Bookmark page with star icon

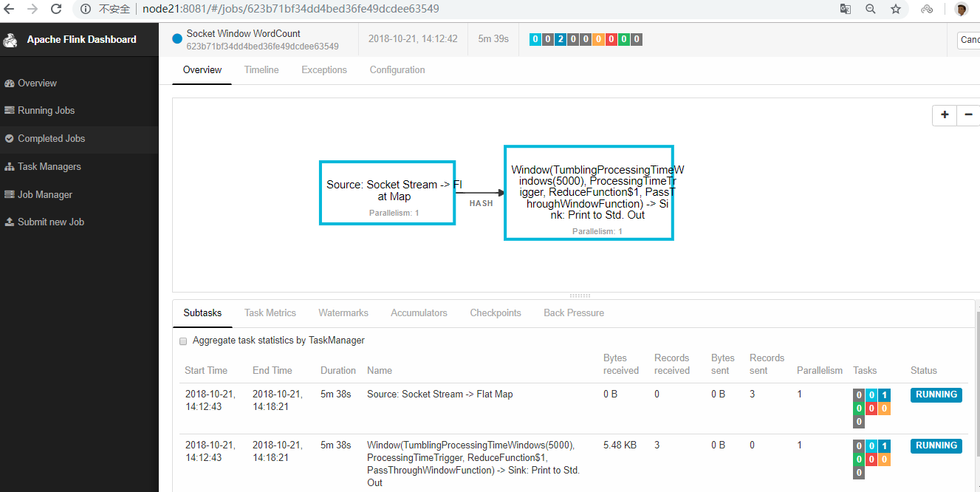tap(896, 9)
